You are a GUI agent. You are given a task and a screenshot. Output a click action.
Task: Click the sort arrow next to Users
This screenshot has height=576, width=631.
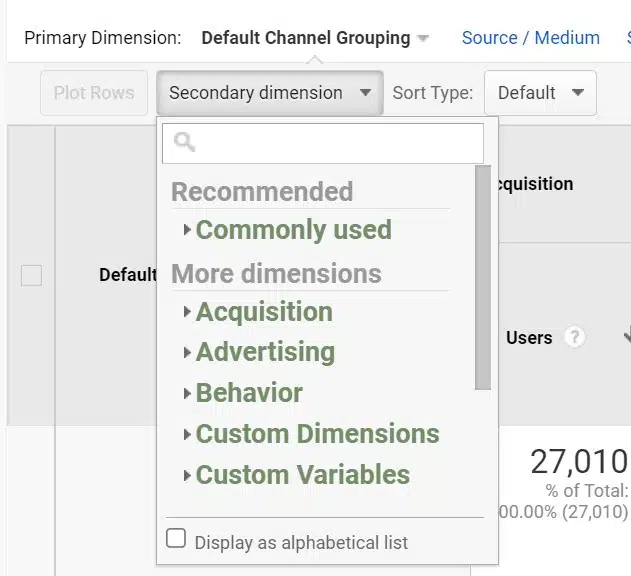point(626,337)
